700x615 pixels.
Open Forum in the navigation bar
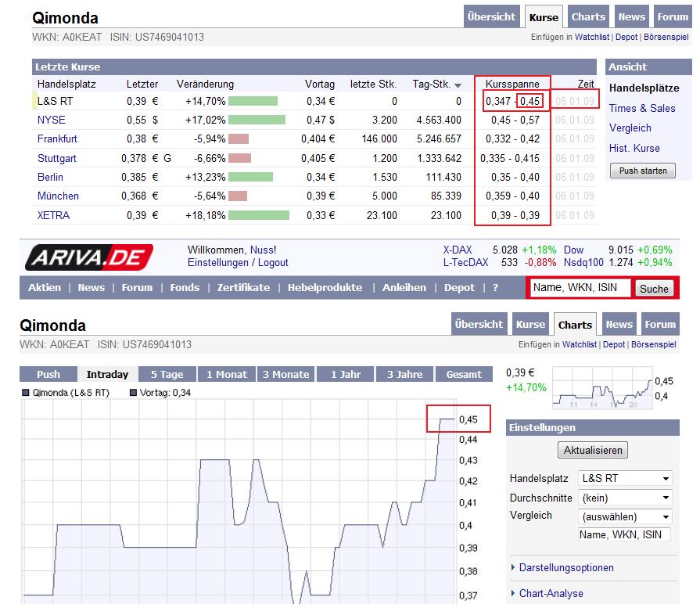137,288
